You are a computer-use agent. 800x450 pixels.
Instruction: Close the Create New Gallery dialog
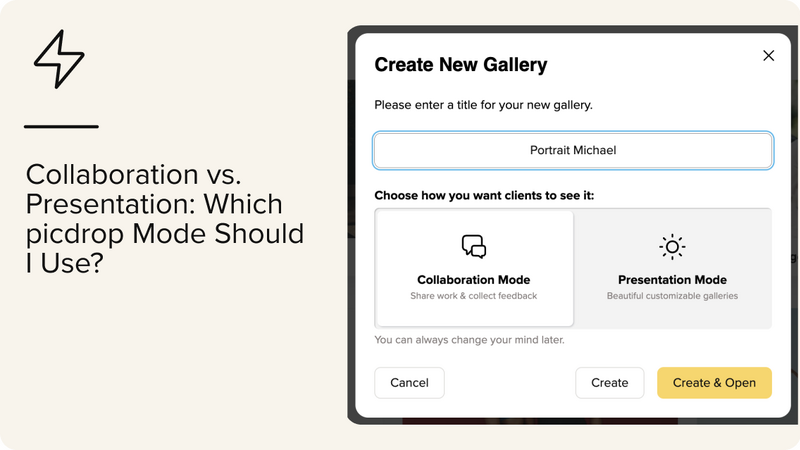click(x=768, y=56)
